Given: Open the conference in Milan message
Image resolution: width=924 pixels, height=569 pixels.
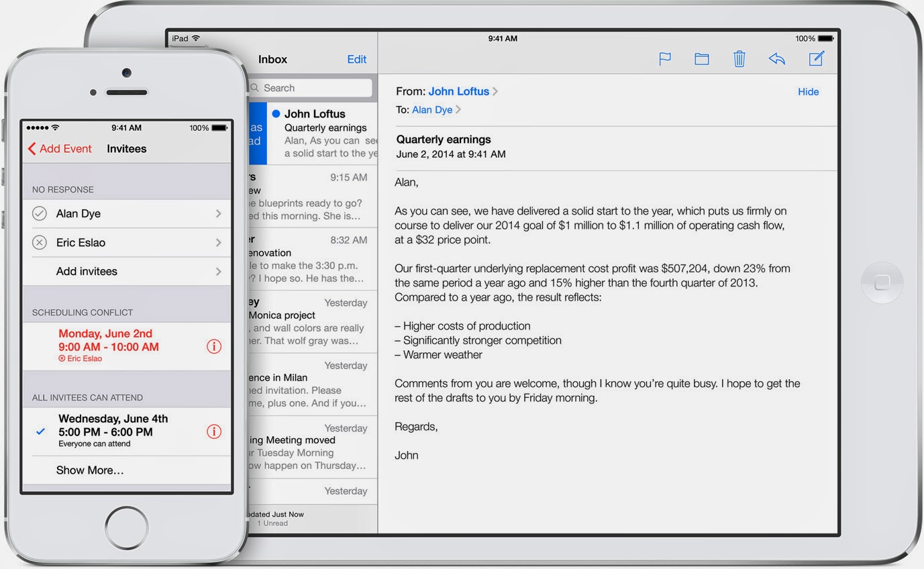Looking at the screenshot, I should 312,384.
